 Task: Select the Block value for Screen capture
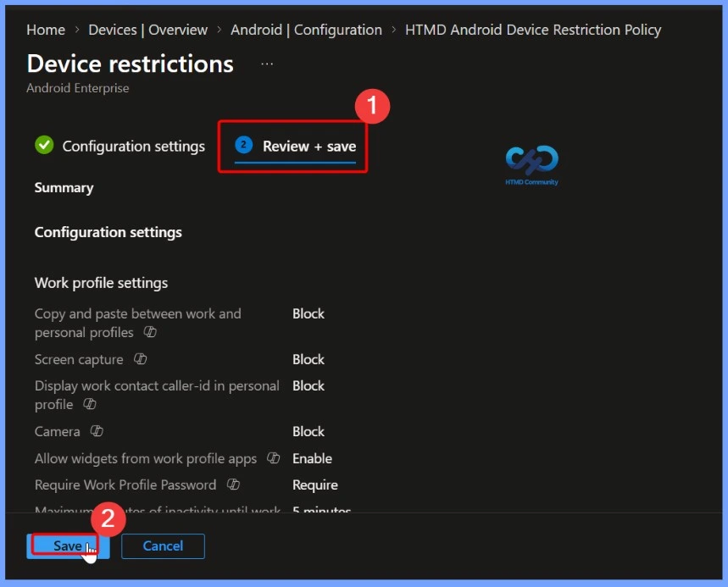pos(308,359)
